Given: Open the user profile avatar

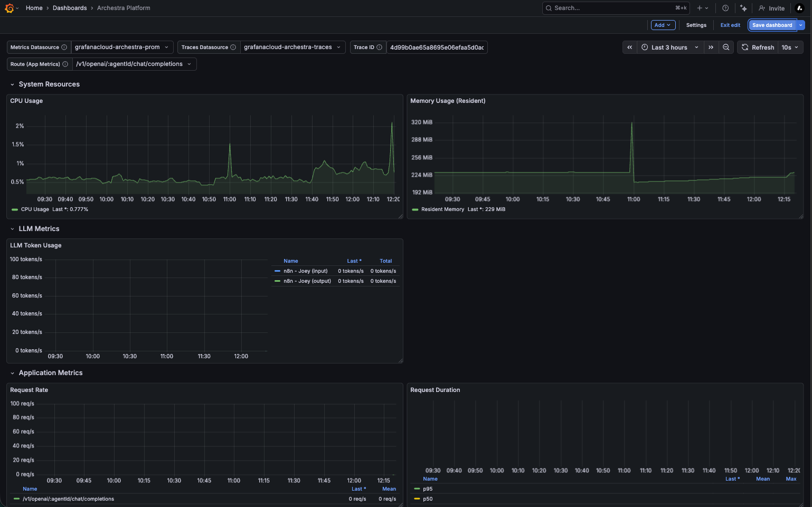Looking at the screenshot, I should 800,8.
